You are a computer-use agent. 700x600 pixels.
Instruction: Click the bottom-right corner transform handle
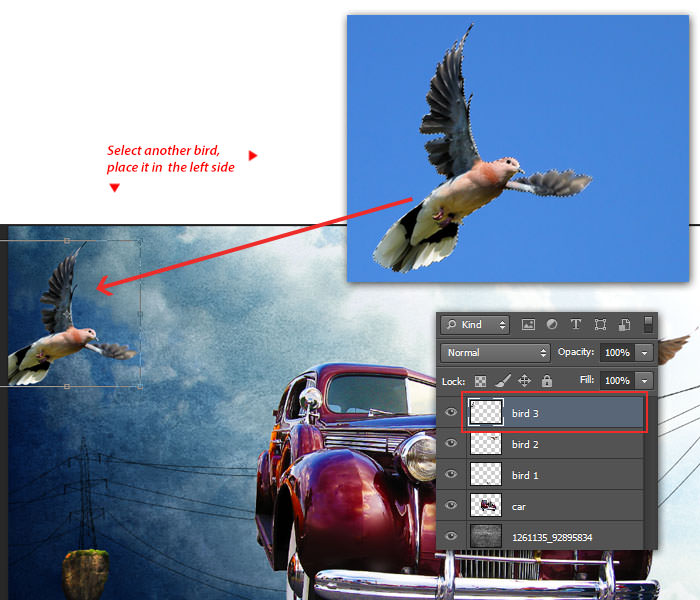pos(140,386)
